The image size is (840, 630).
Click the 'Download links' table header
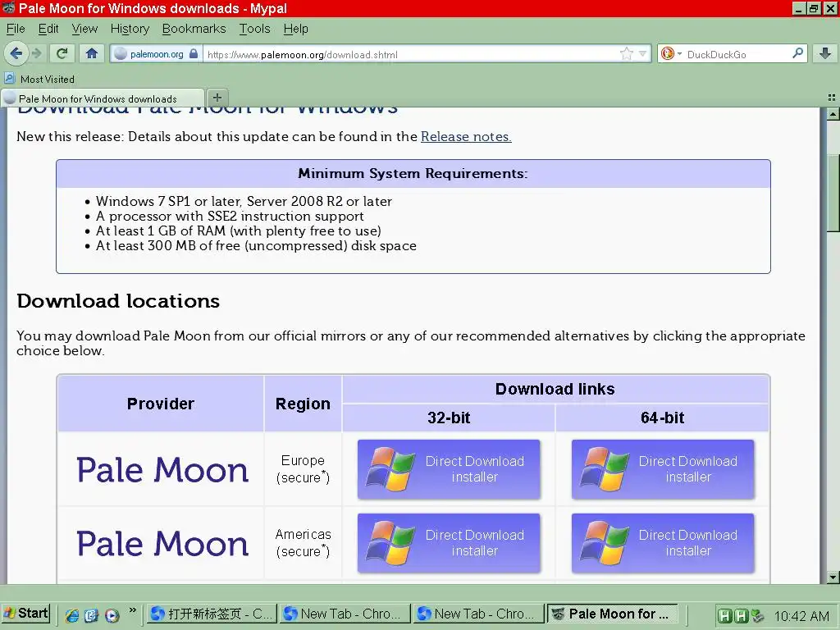555,389
